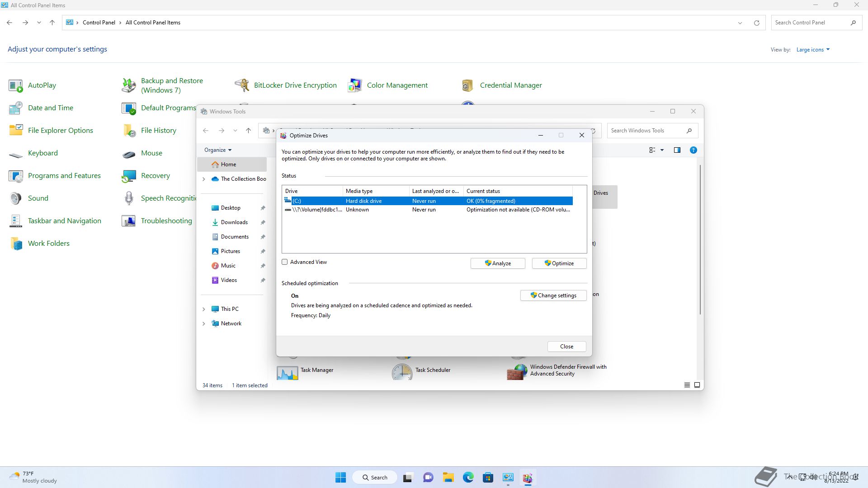Click Current status column header
This screenshot has height=488, width=868.
518,191
